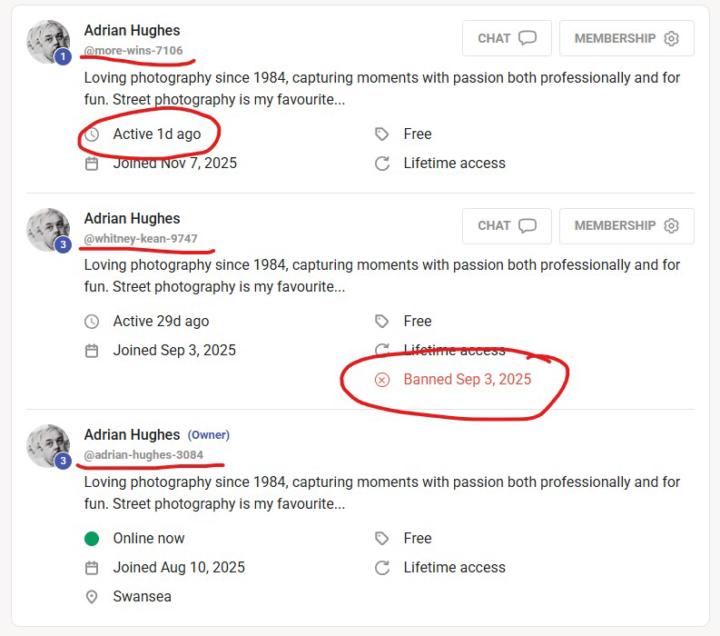720x636 pixels.
Task: Open chat with the first Adrian Hughes member
Action: click(x=506, y=38)
